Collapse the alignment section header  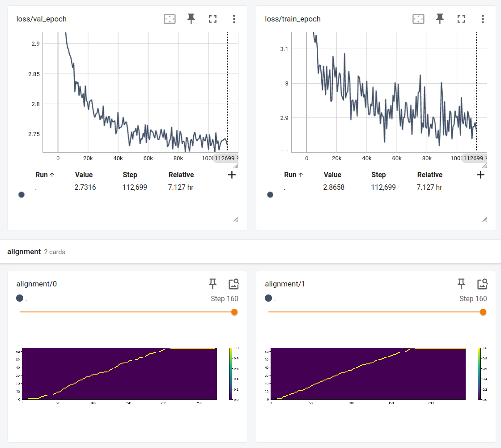[24, 252]
